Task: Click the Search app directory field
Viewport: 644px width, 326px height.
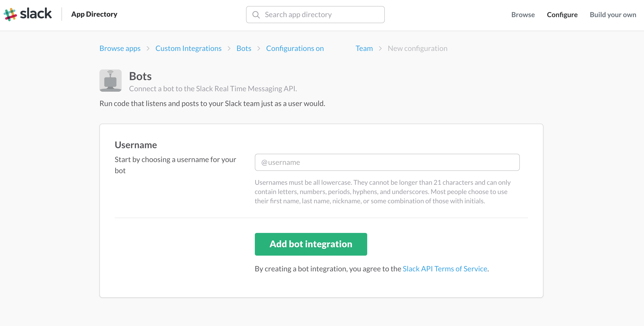Action: (x=315, y=15)
